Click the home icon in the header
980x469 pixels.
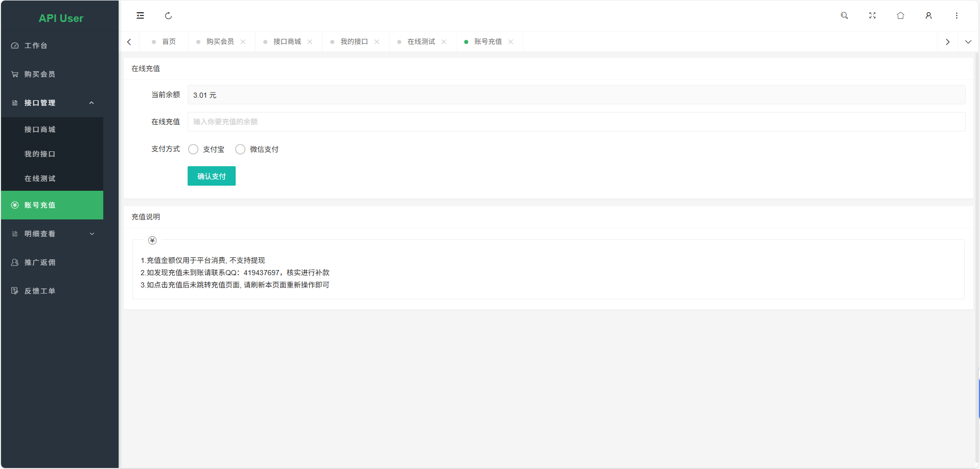point(901,15)
